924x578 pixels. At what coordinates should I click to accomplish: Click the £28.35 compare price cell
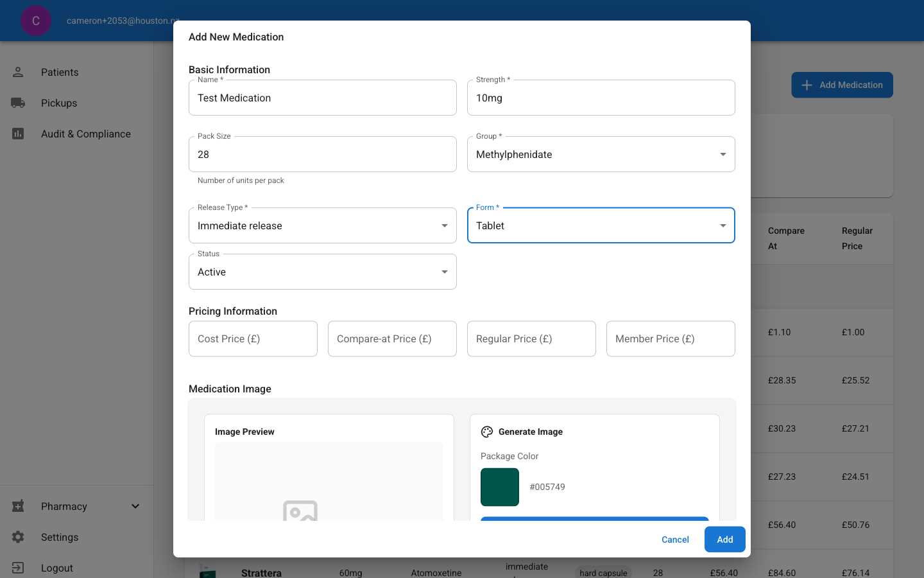point(782,380)
